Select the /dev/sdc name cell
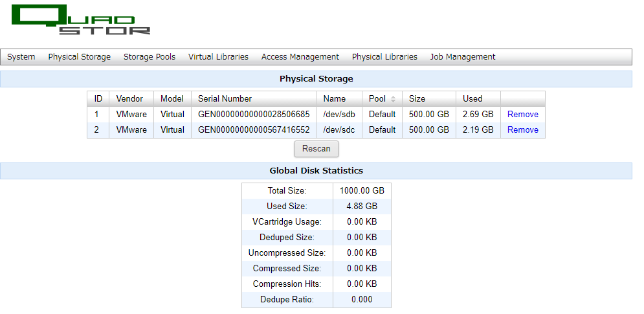 point(339,130)
